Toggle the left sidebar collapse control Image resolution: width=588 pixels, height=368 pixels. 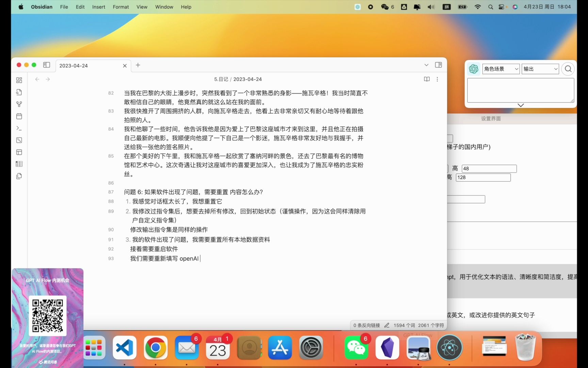(47, 65)
